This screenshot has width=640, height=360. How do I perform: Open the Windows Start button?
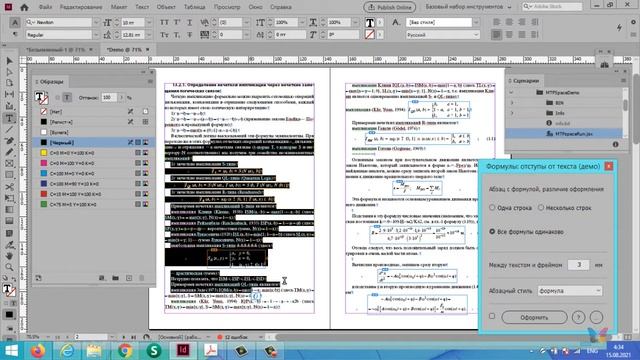coord(11,351)
